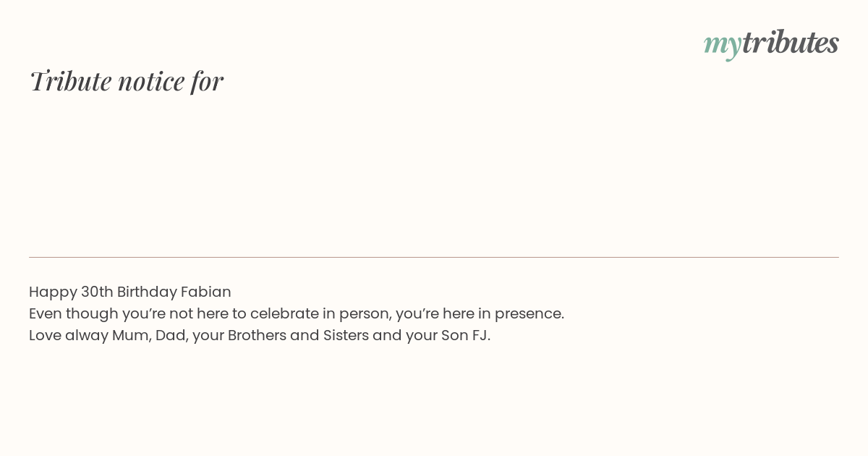Click "30th" in the birthday line
The image size is (868, 456).
click(97, 292)
